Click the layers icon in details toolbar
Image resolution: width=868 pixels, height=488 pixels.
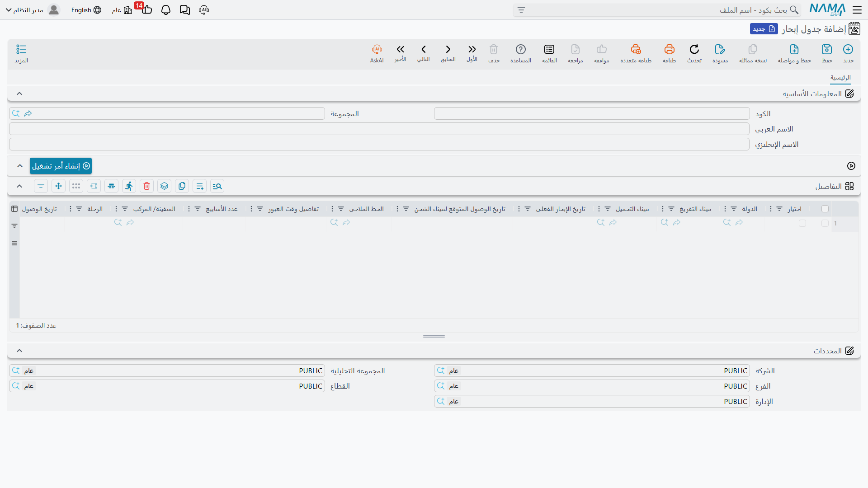165,186
